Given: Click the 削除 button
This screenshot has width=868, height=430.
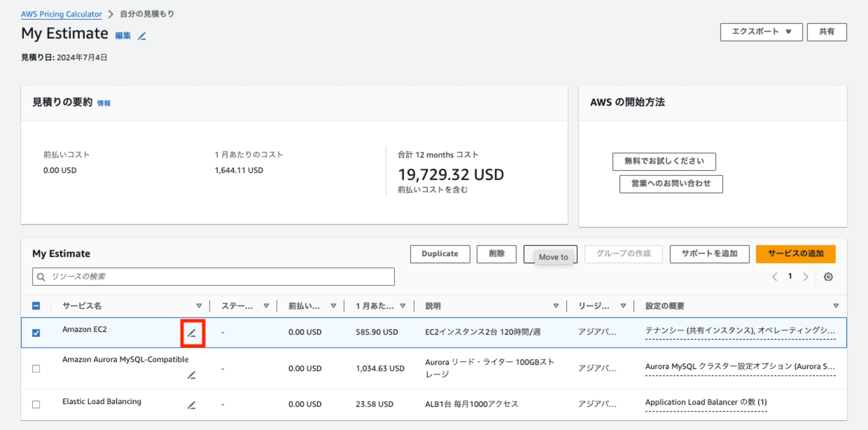Looking at the screenshot, I should click(496, 254).
